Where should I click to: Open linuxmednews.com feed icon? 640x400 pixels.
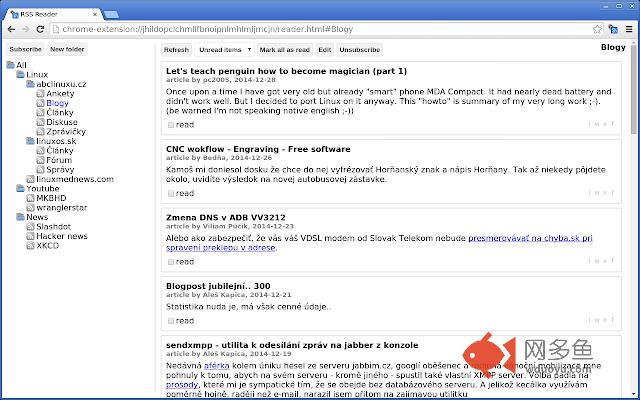[x=30, y=179]
